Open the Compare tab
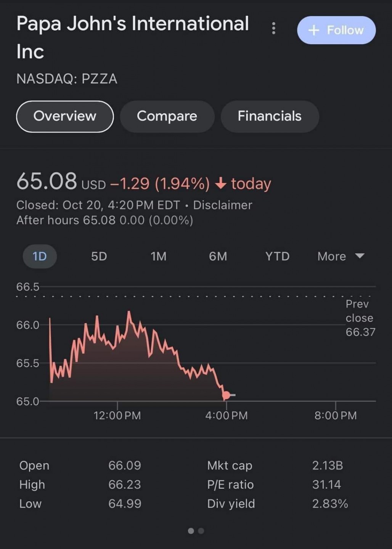The width and height of the screenshot is (392, 549). tap(167, 116)
